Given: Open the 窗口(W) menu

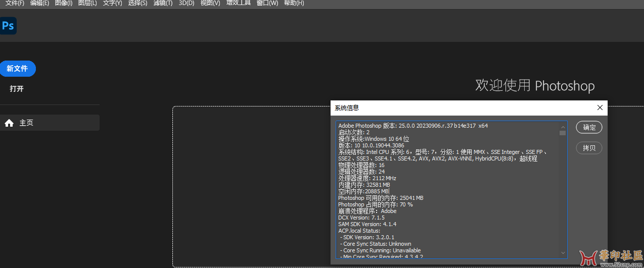Looking at the screenshot, I should [267, 3].
